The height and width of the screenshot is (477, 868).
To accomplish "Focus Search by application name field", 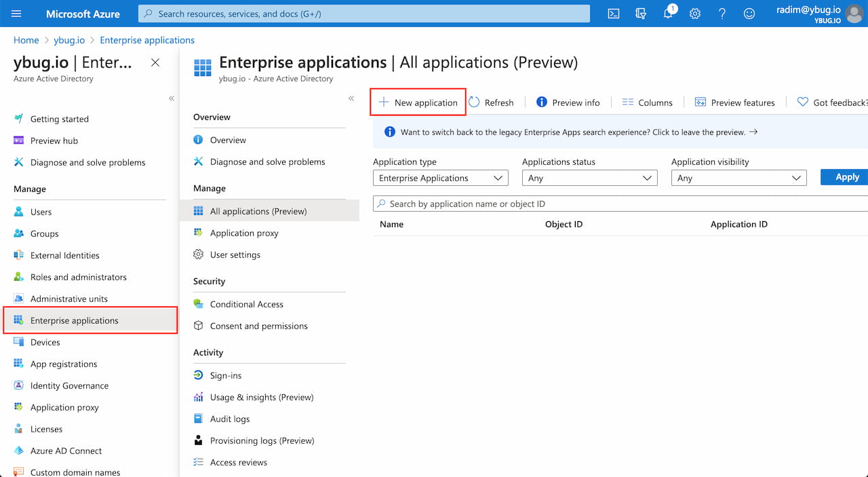I will (x=620, y=204).
